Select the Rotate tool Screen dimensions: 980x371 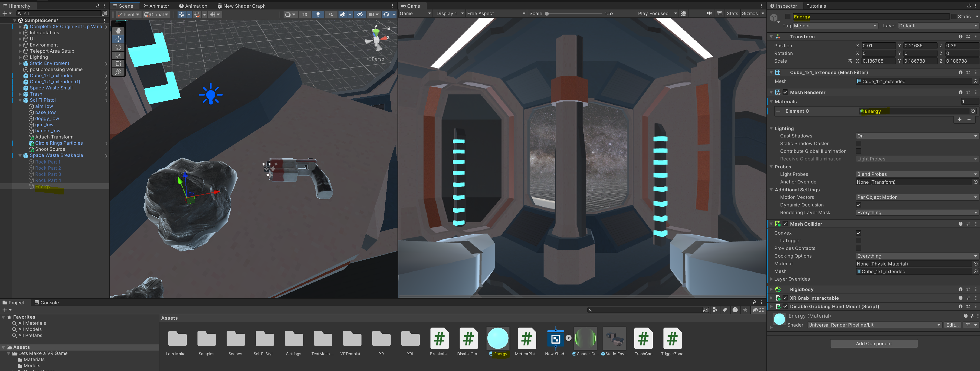[118, 47]
